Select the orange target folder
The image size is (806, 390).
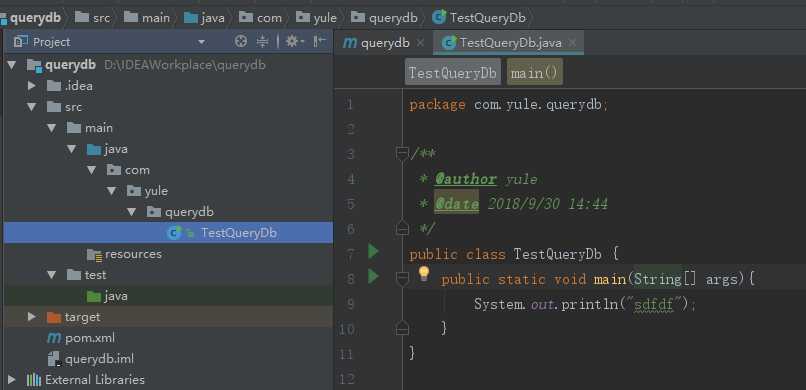[168, 317]
